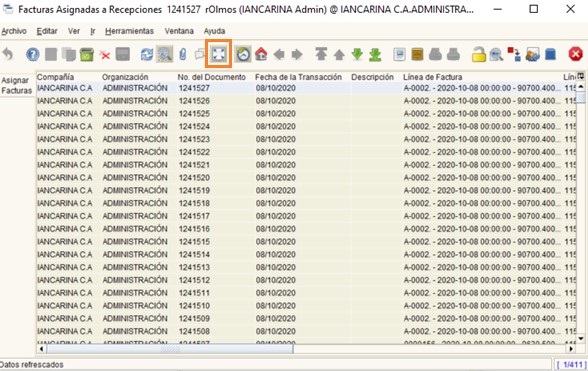Screen dimensions: 588x371
Task: Click the Detail record right arrow icon
Action: point(297,55)
